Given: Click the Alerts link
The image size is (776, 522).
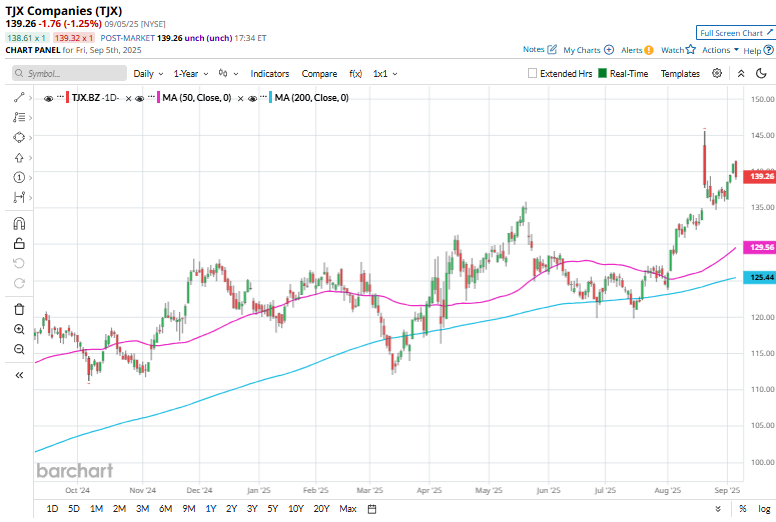Looking at the screenshot, I should [x=631, y=50].
